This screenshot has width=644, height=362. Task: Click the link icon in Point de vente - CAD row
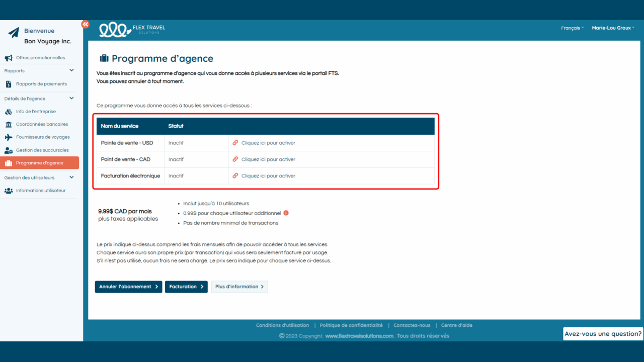[x=235, y=159]
